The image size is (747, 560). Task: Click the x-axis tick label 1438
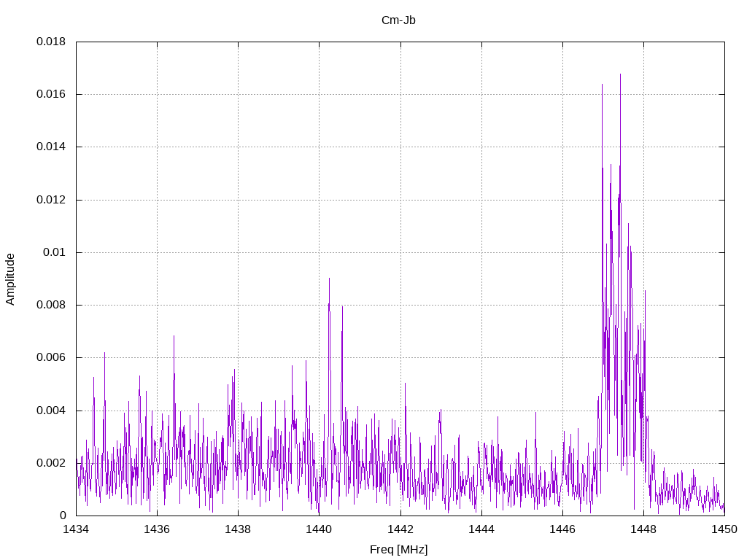coord(239,529)
